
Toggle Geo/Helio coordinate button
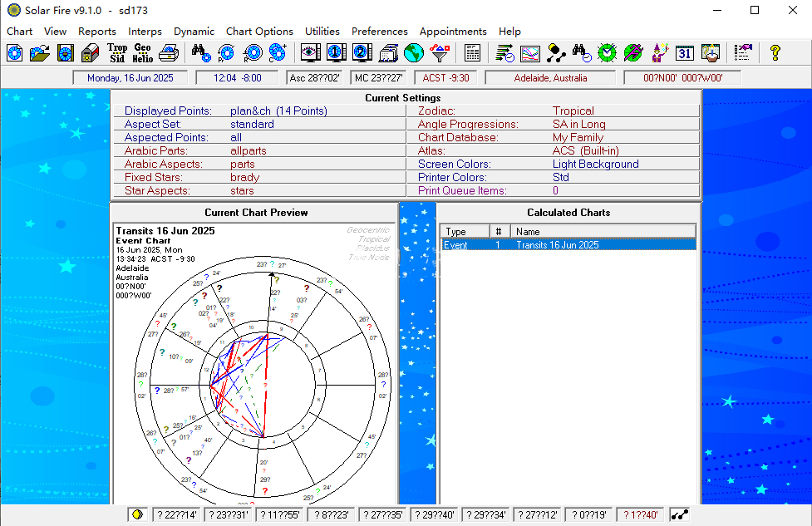pos(142,53)
